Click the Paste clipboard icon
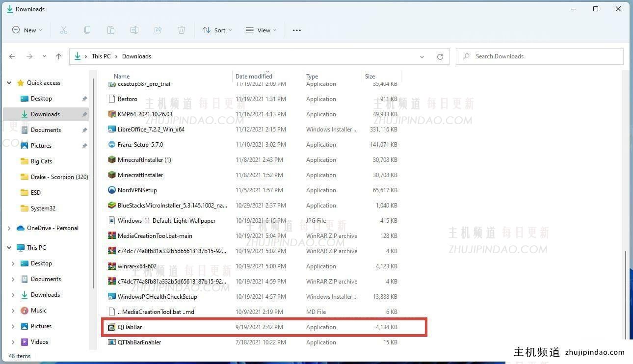The height and width of the screenshot is (364, 633). coord(111,30)
